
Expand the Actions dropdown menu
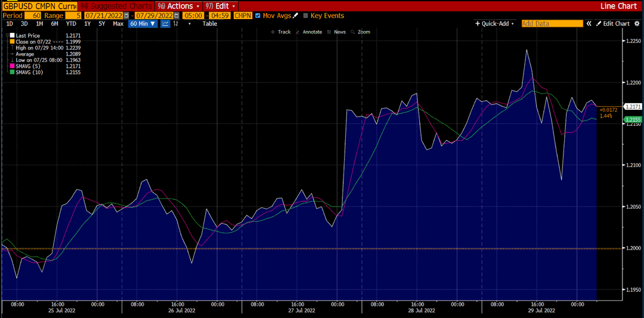pos(179,6)
